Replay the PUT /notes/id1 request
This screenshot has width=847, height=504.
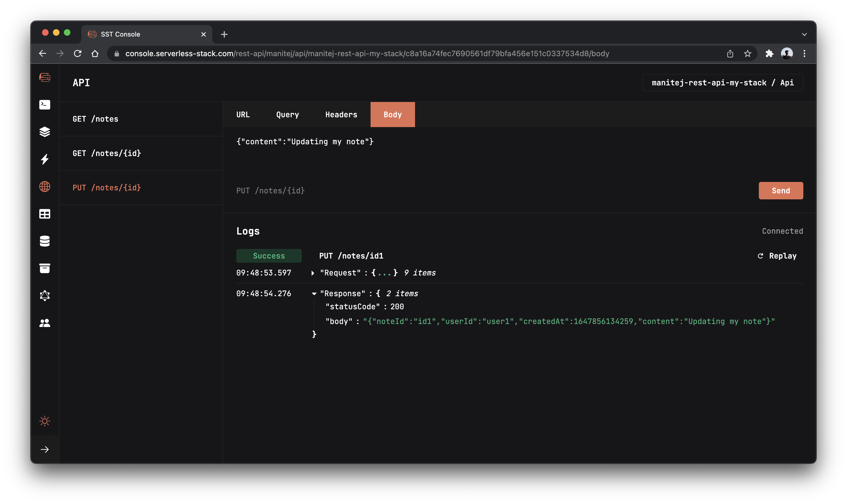pos(777,255)
